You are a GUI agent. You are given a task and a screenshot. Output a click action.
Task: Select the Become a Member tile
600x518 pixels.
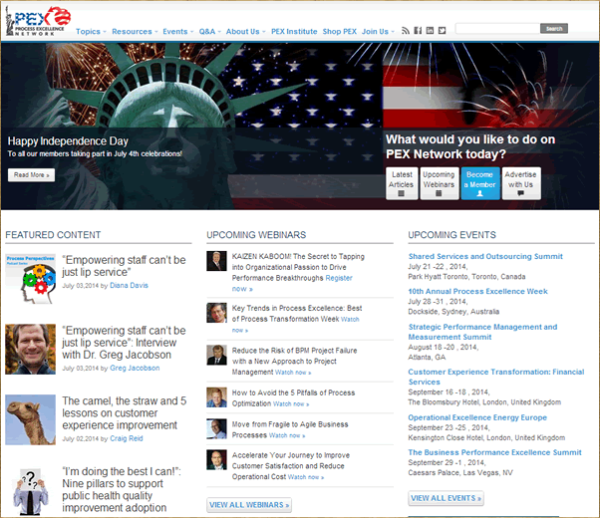480,183
